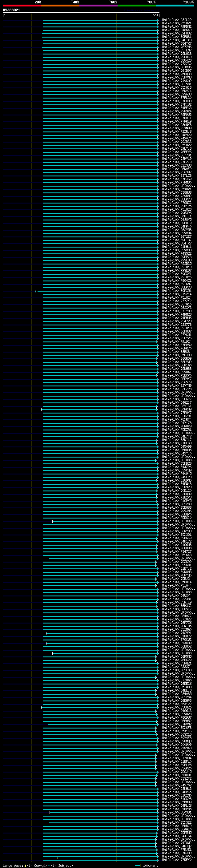The height and width of the screenshot is (868, 197).
Task: Select hit UniRef100_P91924
Action: (x=176, y=342)
